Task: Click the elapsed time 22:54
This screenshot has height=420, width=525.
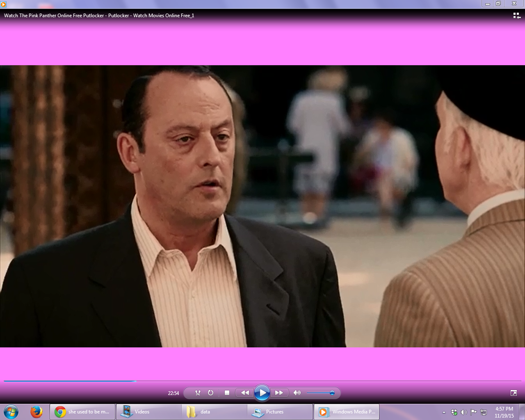Action: [173, 393]
